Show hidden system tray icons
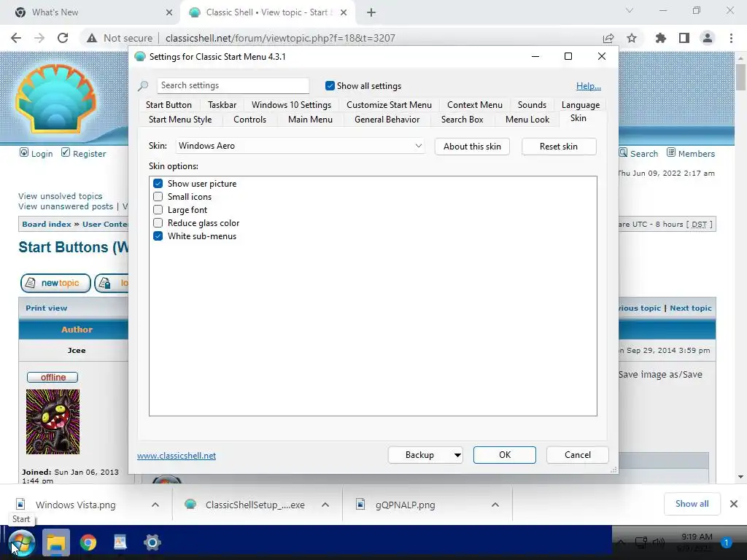The width and height of the screenshot is (747, 560). point(622,542)
